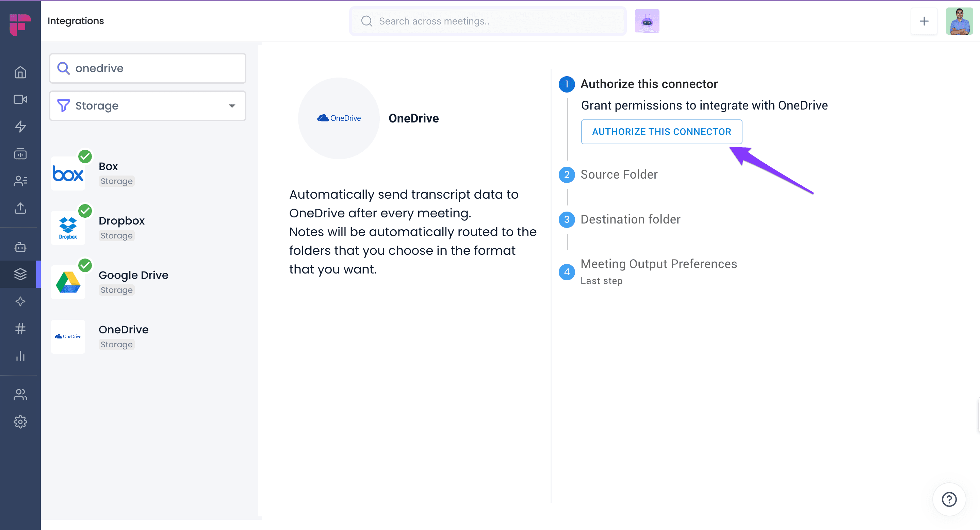Viewport: 980px width, 530px height.
Task: Open the Team members icon in sidebar
Action: pos(20,395)
